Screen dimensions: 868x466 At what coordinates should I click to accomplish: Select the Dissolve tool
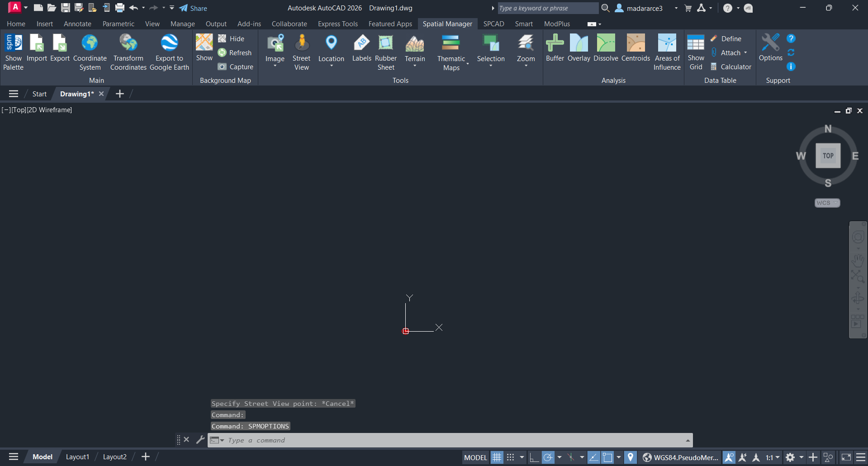pyautogui.click(x=606, y=48)
